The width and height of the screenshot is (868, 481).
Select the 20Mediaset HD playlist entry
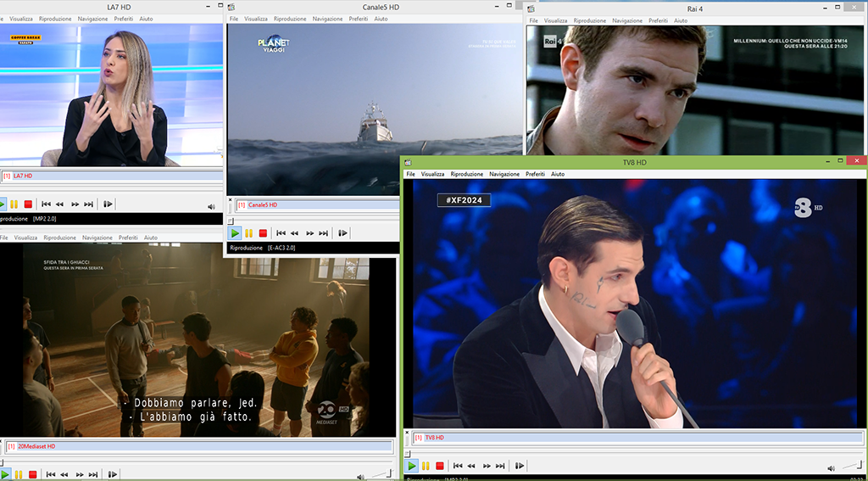pyautogui.click(x=199, y=446)
